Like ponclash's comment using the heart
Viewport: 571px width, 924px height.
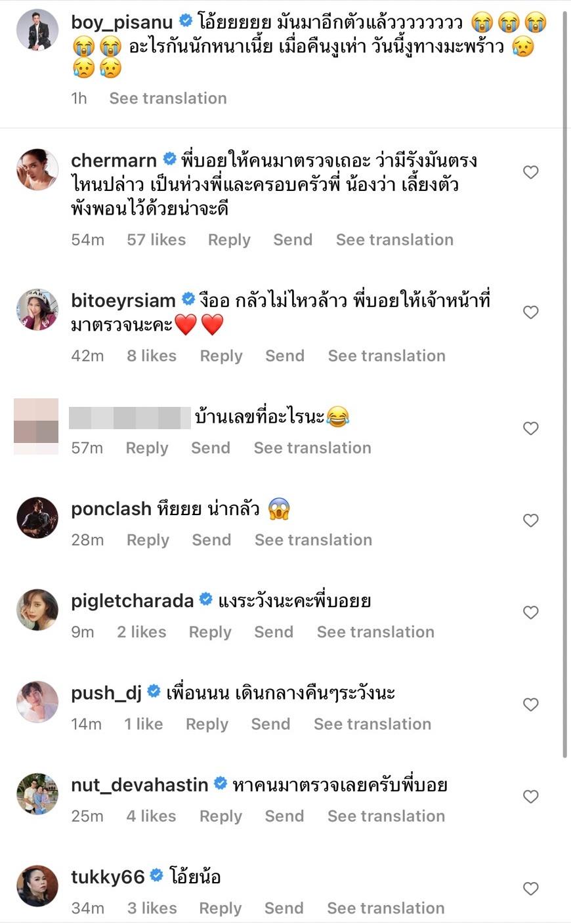[530, 520]
